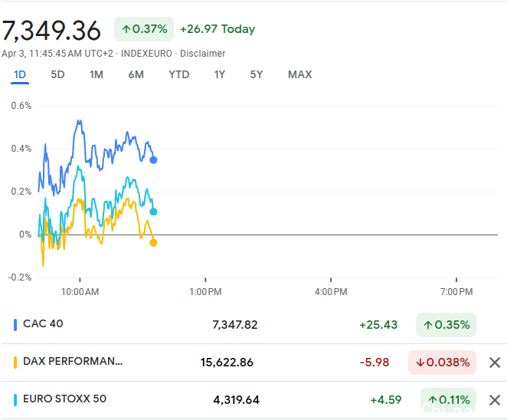Switch to the 5D time range
Screen dimensions: 507x420
tap(57, 75)
